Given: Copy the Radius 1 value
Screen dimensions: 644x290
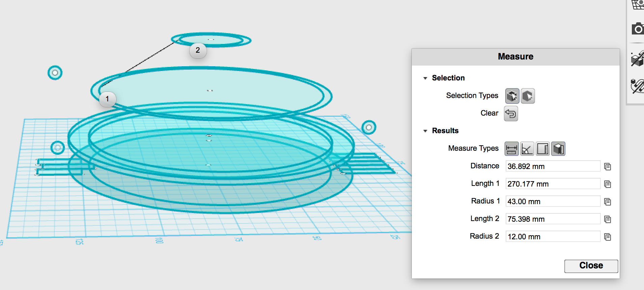Looking at the screenshot, I should [608, 202].
